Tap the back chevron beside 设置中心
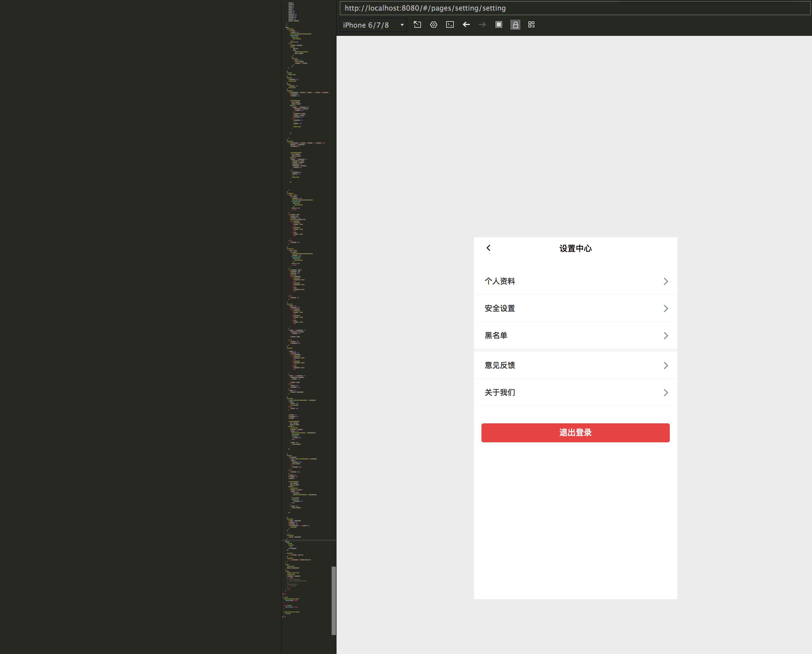 [488, 248]
